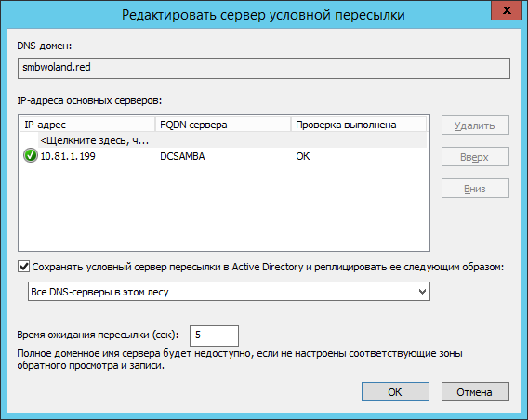This screenshot has height=420, width=528.
Task: Close the dialog with the X button
Action: pyautogui.click(x=506, y=10)
